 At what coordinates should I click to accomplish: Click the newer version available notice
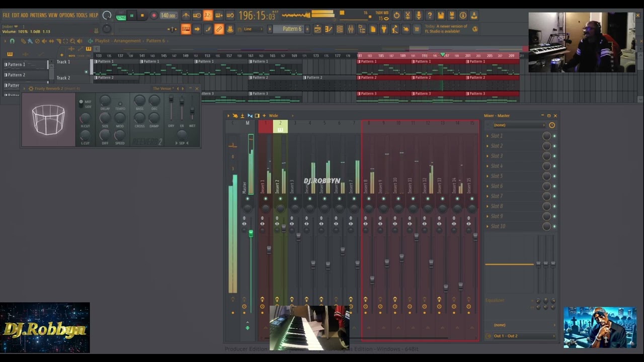coord(446,29)
